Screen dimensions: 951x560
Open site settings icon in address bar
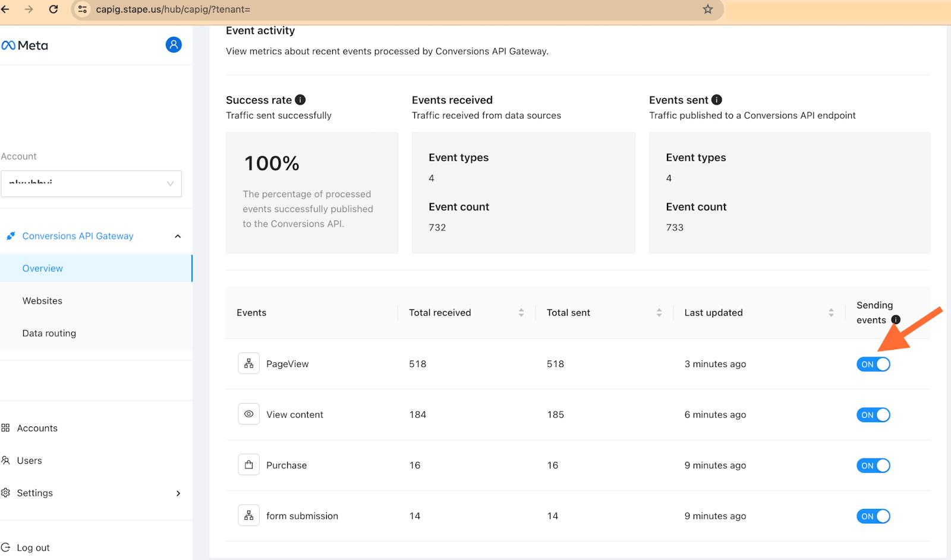coord(83,10)
